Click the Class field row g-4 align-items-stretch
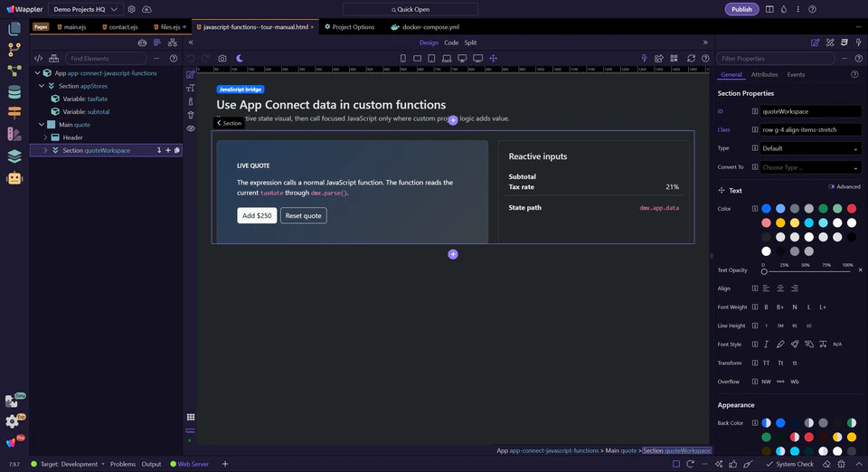Viewport: 868px width, 472px height. coord(810,129)
